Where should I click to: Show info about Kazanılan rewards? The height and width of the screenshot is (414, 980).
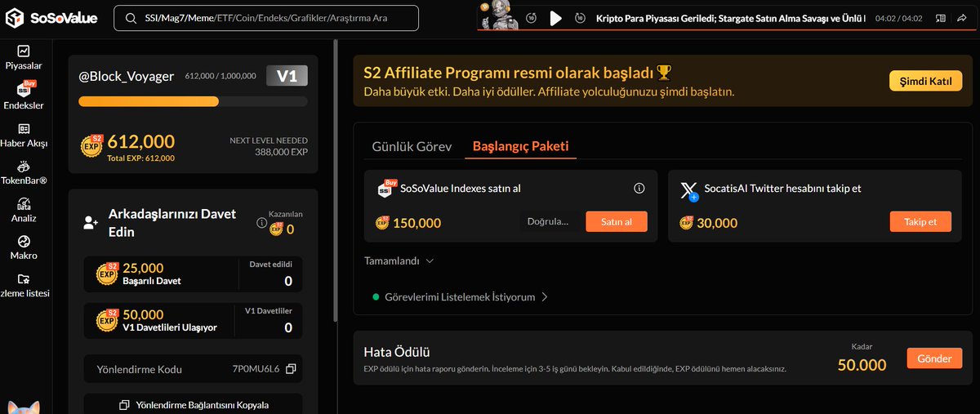[x=261, y=222]
